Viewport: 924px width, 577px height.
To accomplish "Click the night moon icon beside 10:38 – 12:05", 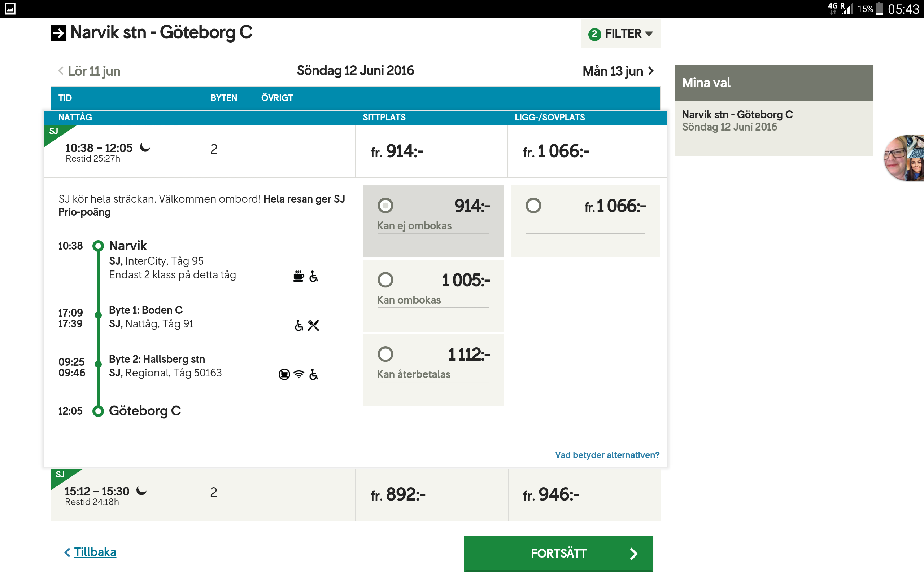I will point(145,147).
